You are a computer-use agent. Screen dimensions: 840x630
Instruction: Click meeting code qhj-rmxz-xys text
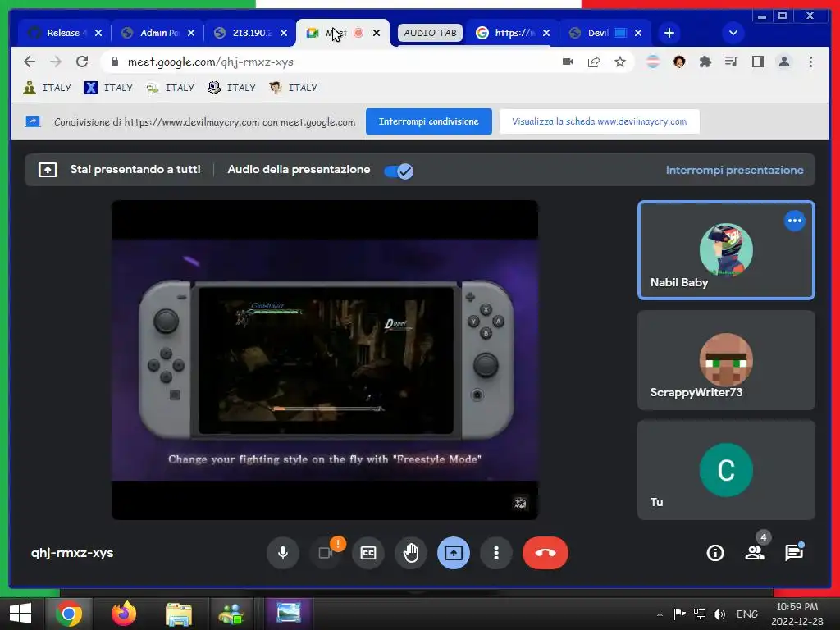tap(72, 553)
